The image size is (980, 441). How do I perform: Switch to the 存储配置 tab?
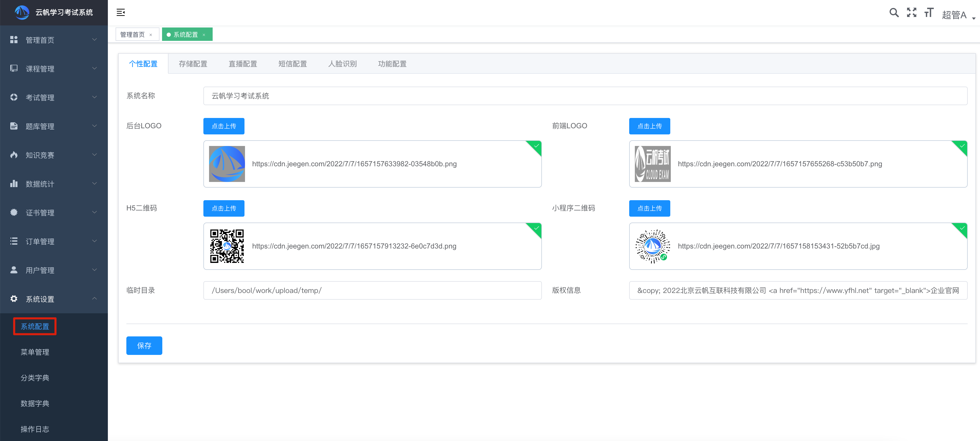(193, 63)
